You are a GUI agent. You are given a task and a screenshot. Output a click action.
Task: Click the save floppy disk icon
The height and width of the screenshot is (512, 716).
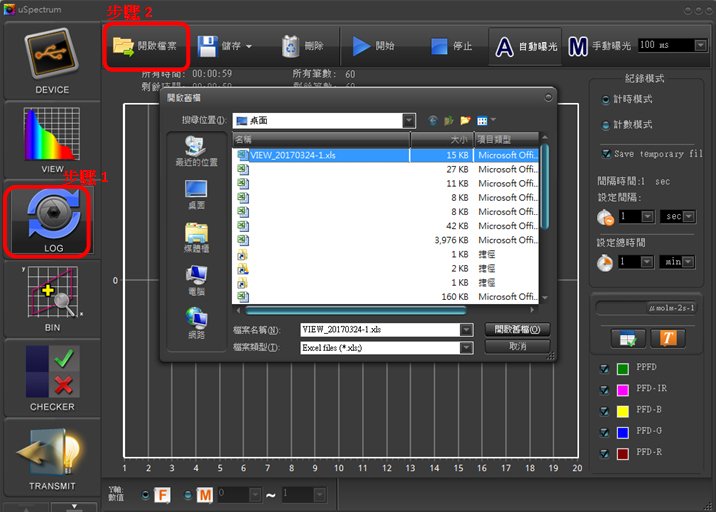(207, 46)
